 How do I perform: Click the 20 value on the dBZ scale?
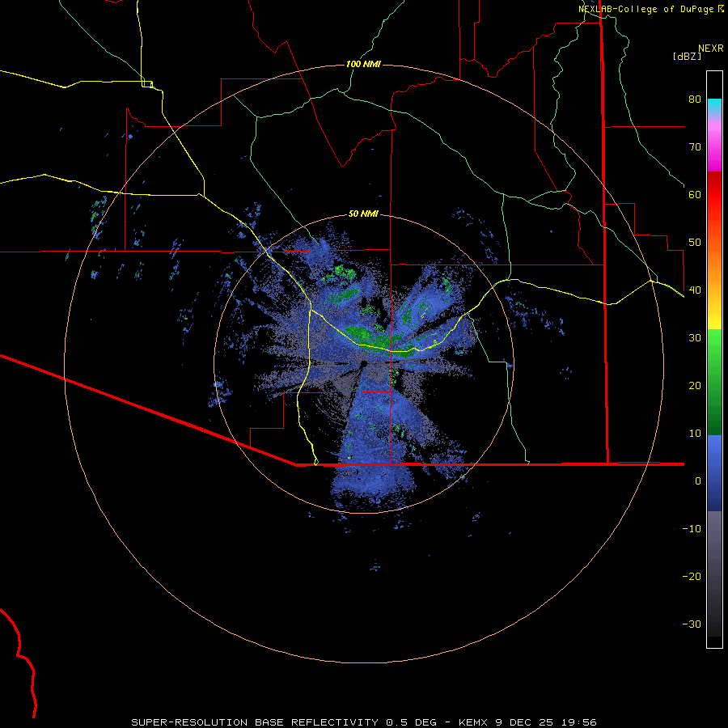click(x=695, y=386)
